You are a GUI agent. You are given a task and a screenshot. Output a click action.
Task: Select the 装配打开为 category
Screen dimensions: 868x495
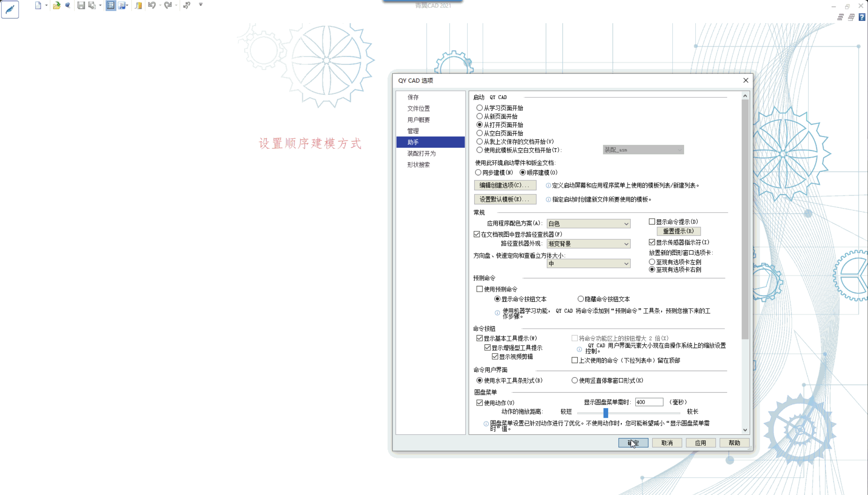tap(430, 153)
